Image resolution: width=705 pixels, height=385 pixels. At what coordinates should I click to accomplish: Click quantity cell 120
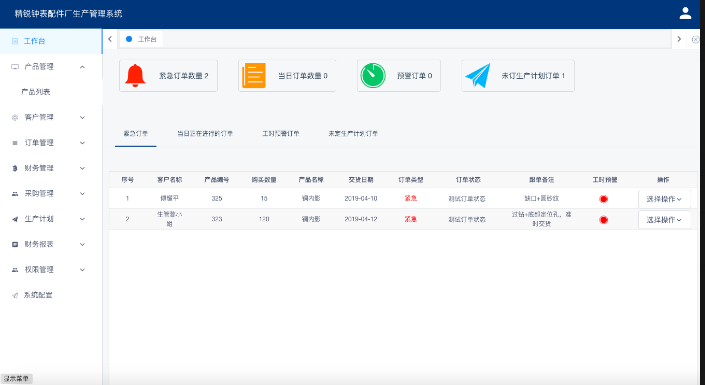click(x=264, y=219)
